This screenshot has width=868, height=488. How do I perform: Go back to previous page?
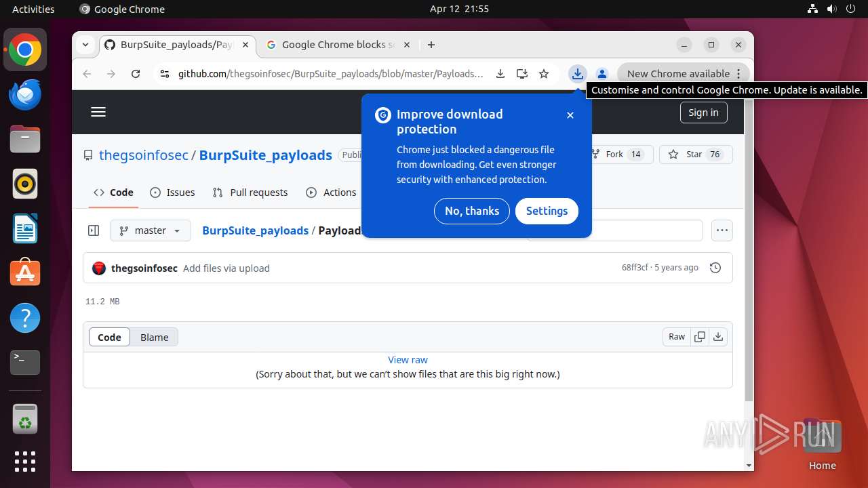coord(87,74)
